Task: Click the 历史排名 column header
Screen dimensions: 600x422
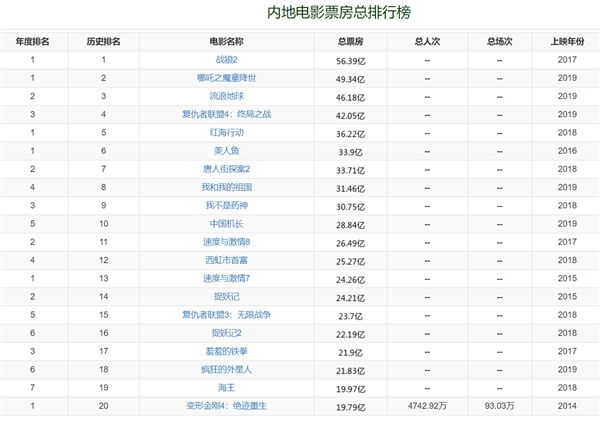Action: (103, 42)
